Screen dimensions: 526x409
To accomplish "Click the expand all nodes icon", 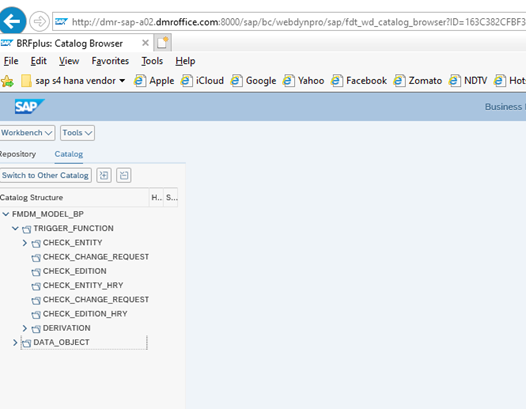I will tap(104, 175).
